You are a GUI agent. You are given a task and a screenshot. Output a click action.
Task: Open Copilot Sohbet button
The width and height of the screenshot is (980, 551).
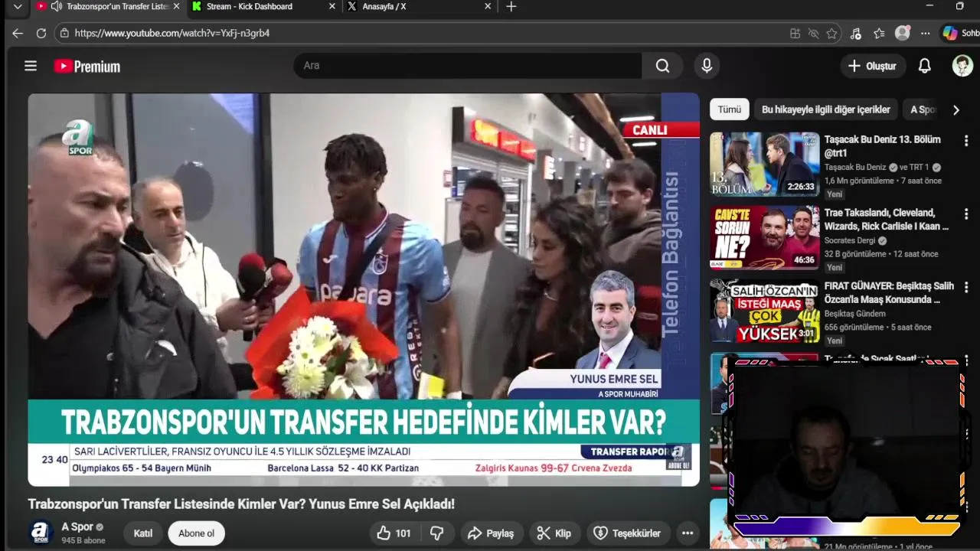(962, 33)
